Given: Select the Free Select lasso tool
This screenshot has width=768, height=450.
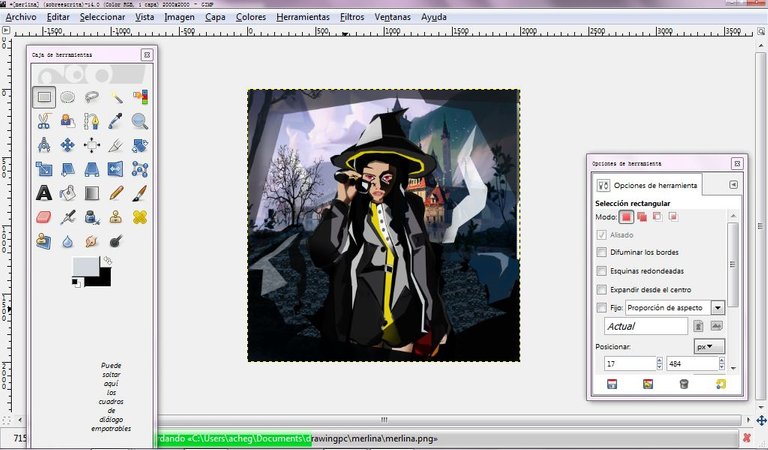Looking at the screenshot, I should click(92, 97).
